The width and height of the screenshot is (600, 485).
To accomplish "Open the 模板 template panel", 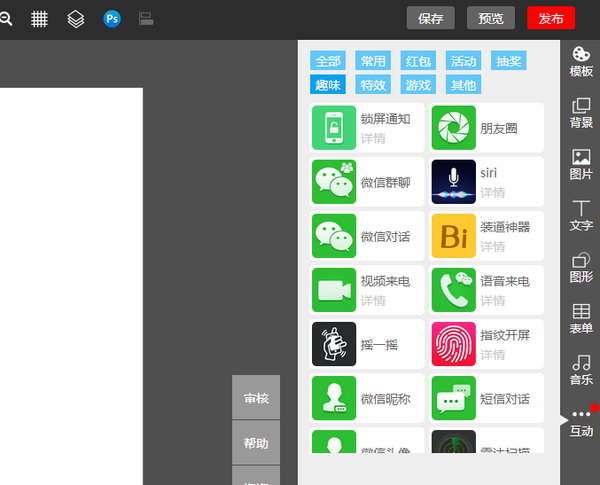I will 581,62.
